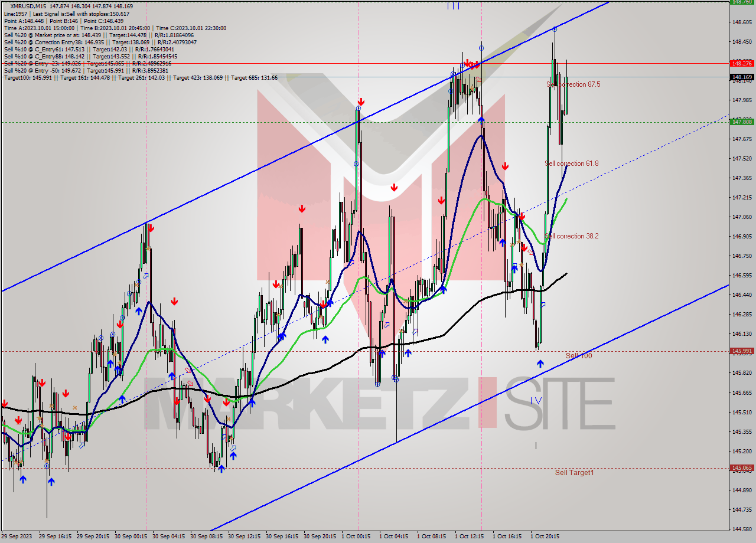Click the 146.750 price axis value
This screenshot has width=756, height=543.
[742, 256]
